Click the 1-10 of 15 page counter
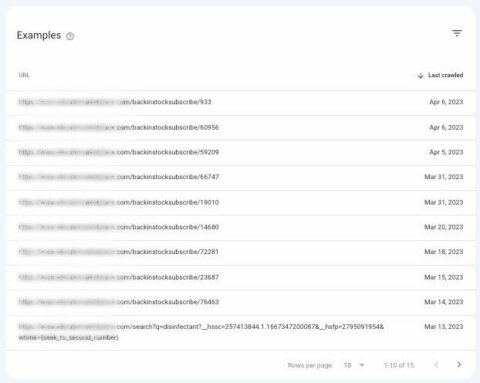This screenshot has height=383, width=480. click(399, 365)
